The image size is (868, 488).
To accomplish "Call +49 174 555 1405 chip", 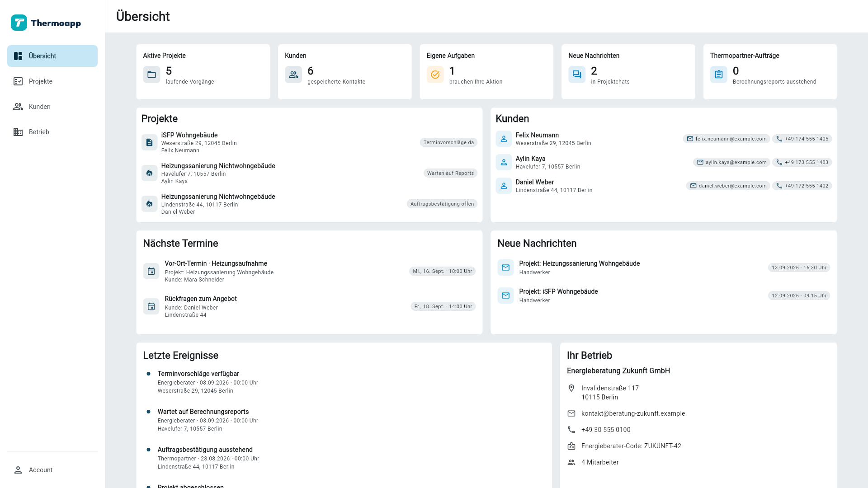I will coord(802,139).
